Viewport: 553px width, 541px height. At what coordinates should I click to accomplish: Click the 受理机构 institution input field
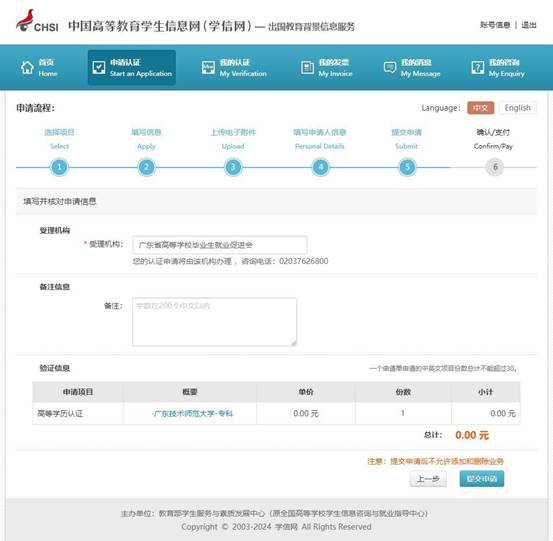[220, 245]
